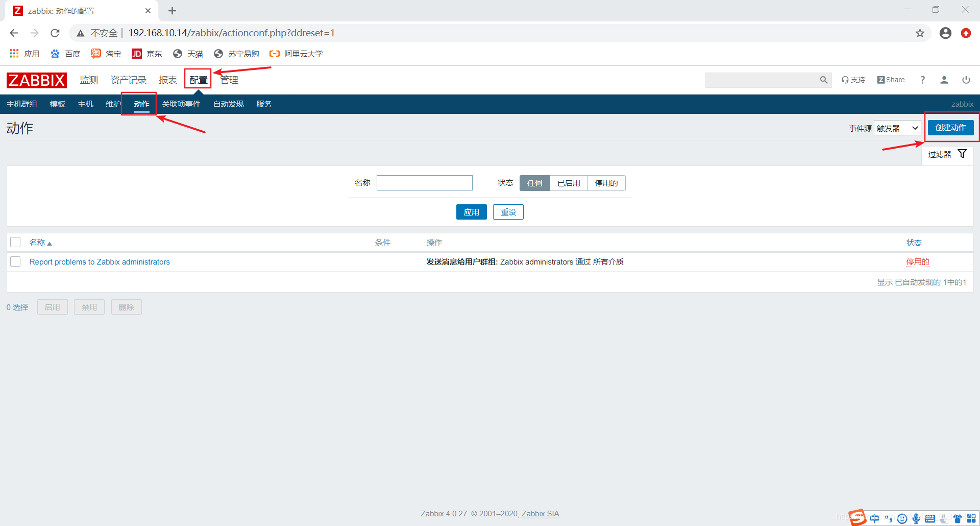Open the Zabbix SIA footer link
This screenshot has height=526, width=980.
(540, 514)
